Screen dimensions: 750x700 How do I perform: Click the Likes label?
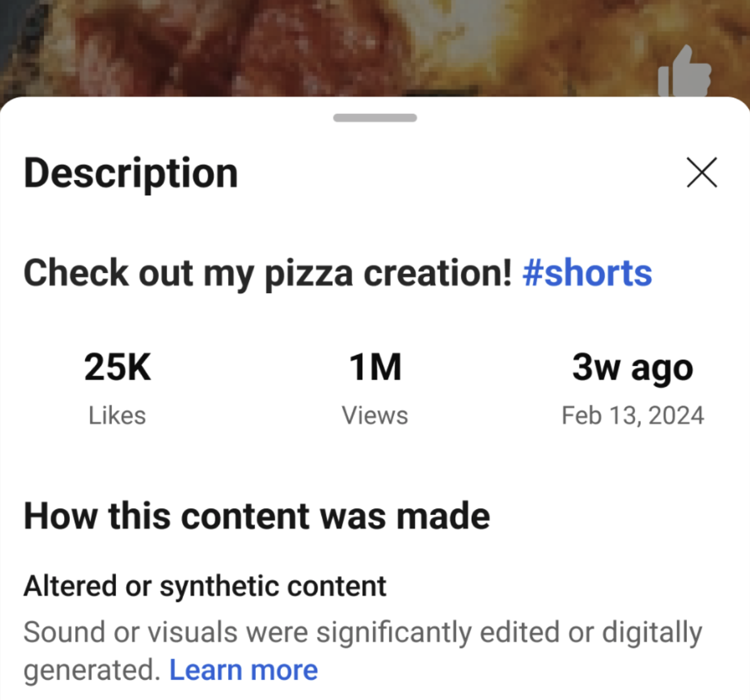117,416
